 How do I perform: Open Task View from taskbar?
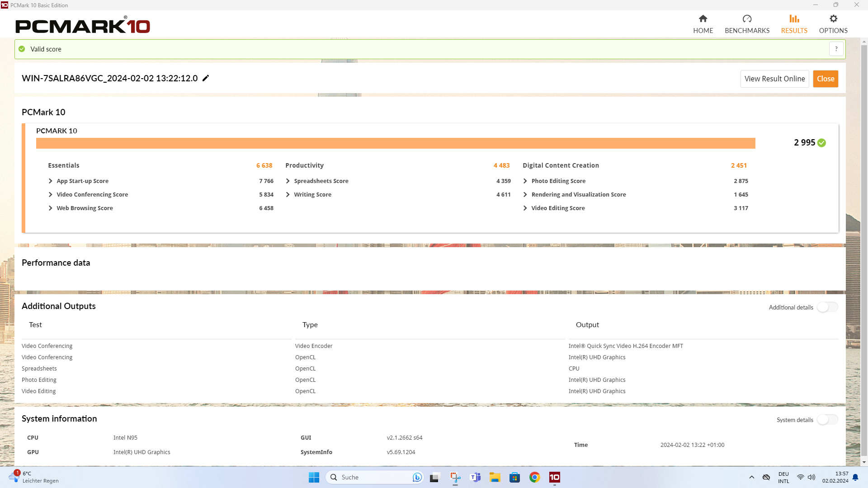[x=434, y=477]
